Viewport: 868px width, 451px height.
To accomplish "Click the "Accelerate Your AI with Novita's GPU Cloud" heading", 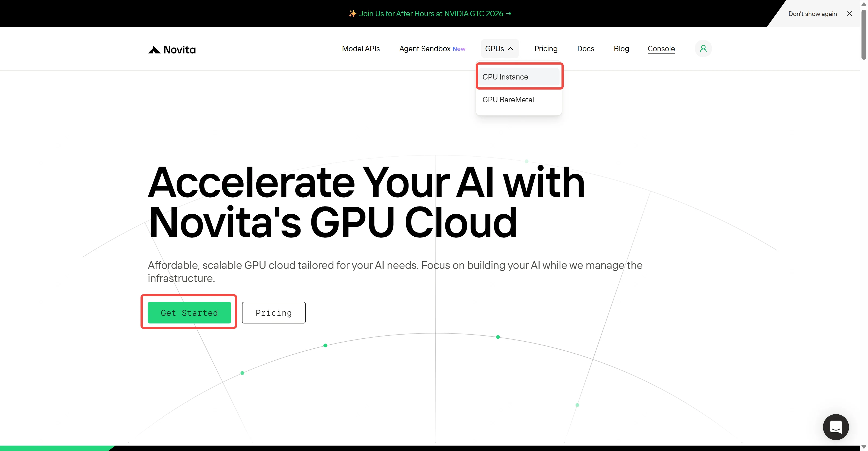I will pyautogui.click(x=366, y=202).
